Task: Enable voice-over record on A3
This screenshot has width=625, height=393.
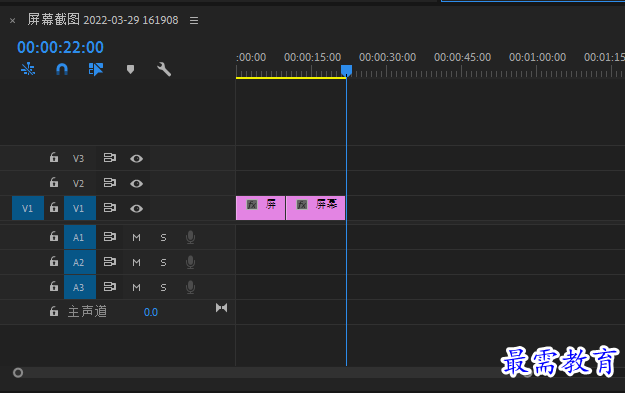Action: point(191,287)
